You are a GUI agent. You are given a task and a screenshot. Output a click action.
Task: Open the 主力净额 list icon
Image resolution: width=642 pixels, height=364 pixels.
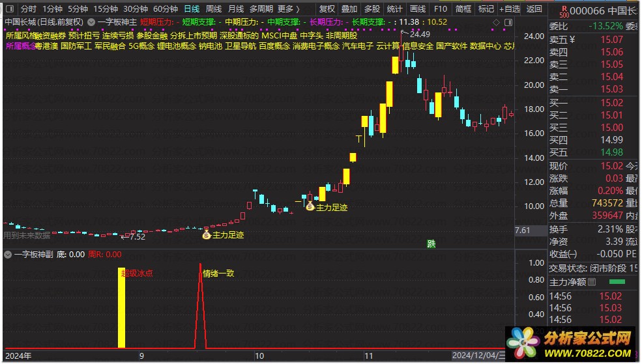[x=592, y=282]
